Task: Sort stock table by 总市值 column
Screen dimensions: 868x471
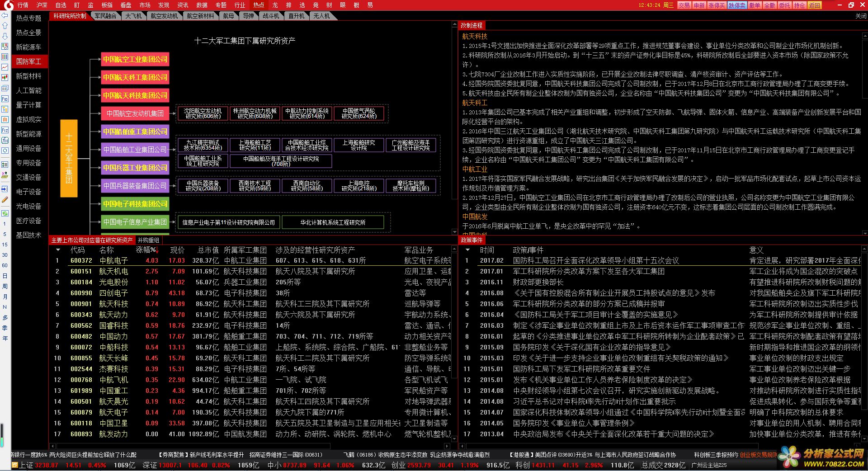Action: coord(208,250)
